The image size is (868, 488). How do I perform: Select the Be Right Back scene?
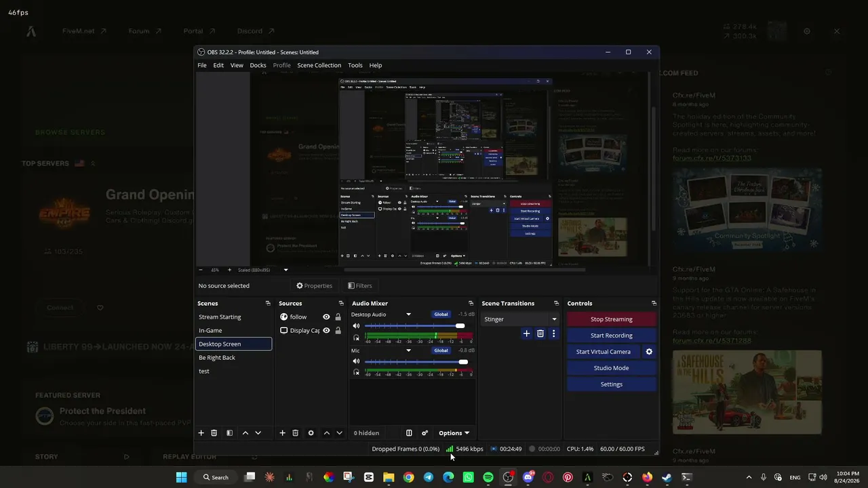(234, 358)
